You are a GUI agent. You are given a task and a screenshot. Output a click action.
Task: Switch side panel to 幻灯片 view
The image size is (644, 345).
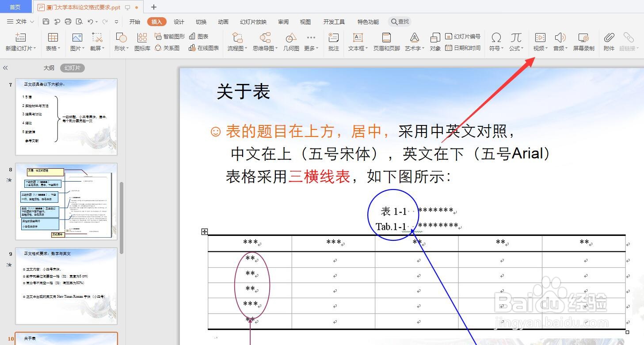(x=72, y=68)
